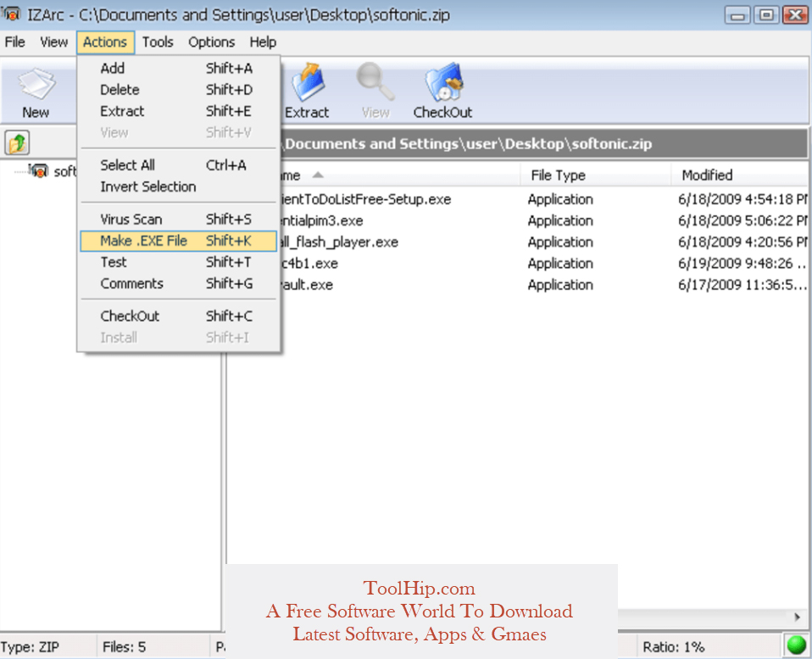Screen dimensions: 812x659
Task: Choose Test from the Actions menu
Action: pos(178,262)
